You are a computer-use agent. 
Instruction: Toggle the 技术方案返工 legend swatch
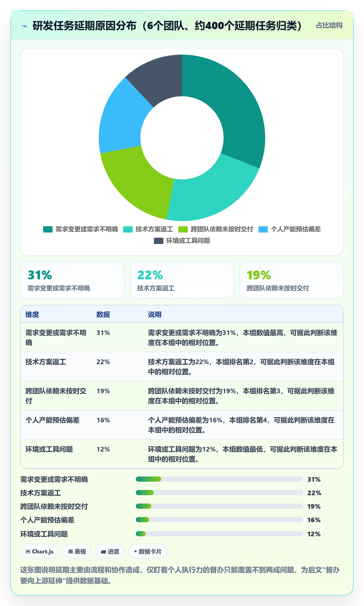[128, 229]
